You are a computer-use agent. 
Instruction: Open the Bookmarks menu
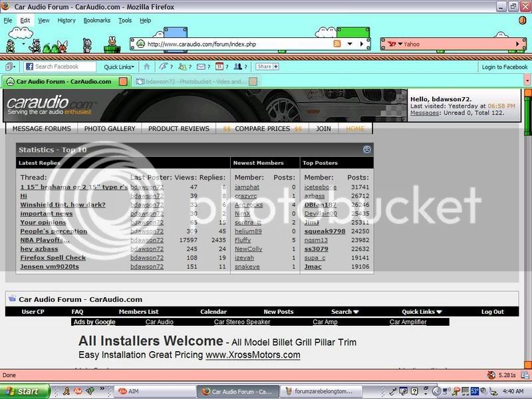pos(97,21)
